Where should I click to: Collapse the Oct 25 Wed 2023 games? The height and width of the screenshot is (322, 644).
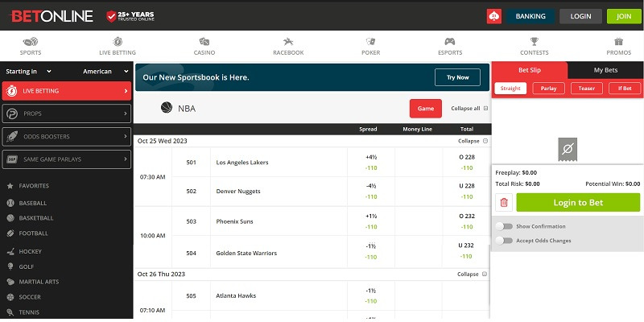click(473, 141)
